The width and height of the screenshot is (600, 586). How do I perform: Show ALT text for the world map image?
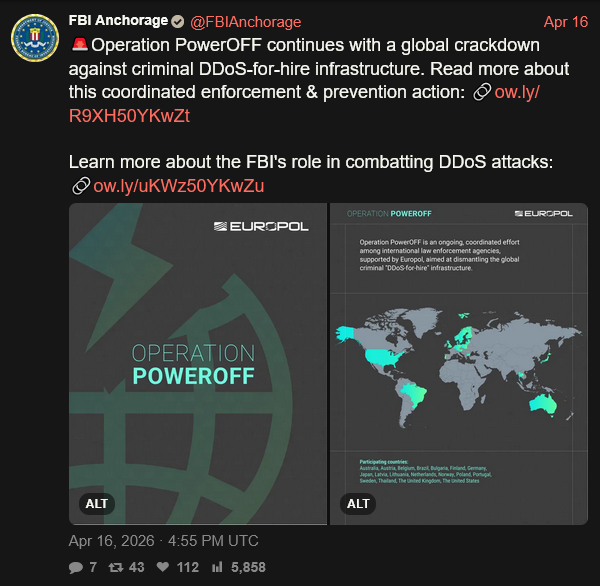click(358, 504)
